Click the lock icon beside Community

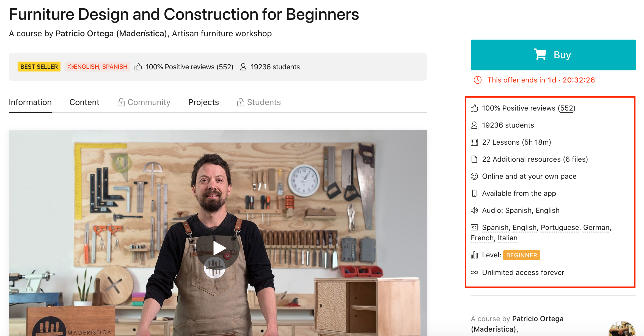click(x=121, y=102)
